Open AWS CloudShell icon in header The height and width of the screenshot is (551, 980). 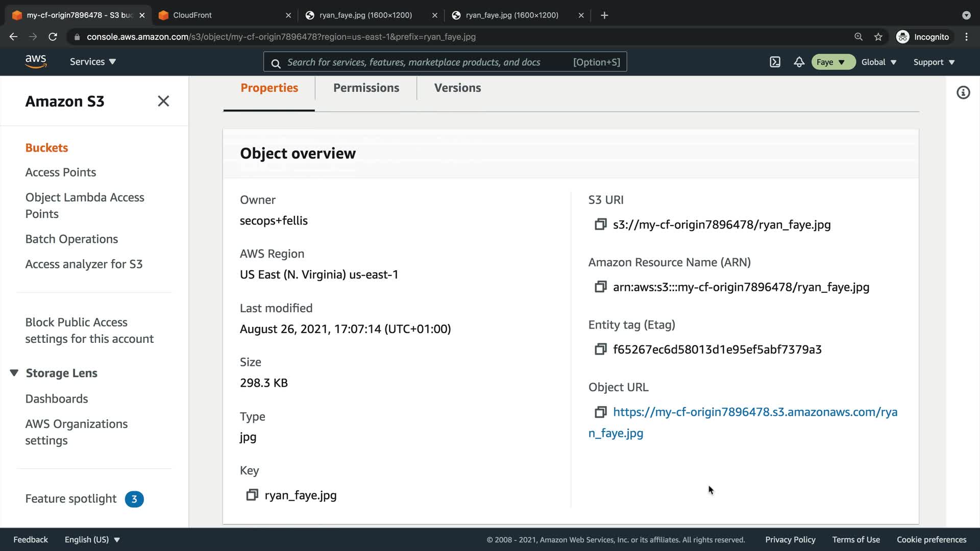click(x=775, y=62)
